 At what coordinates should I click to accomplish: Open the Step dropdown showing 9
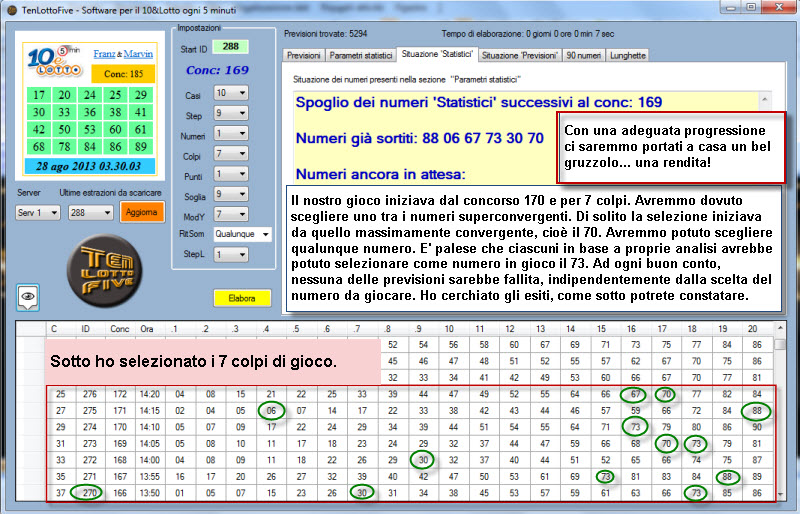tap(231, 113)
